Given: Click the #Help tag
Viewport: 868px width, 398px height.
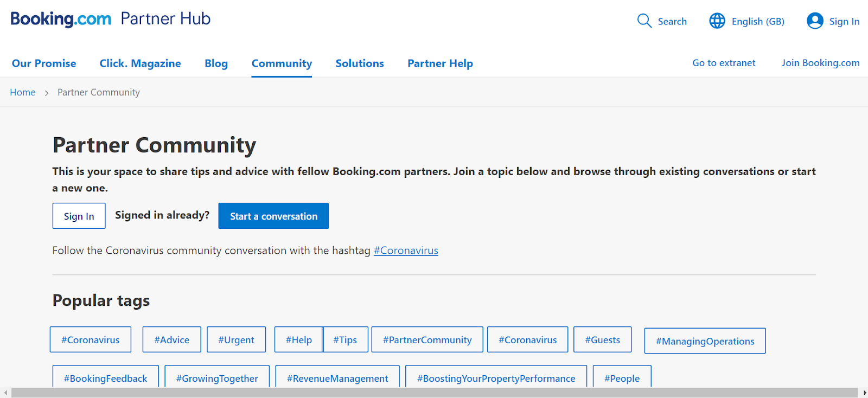Looking at the screenshot, I should tap(298, 339).
